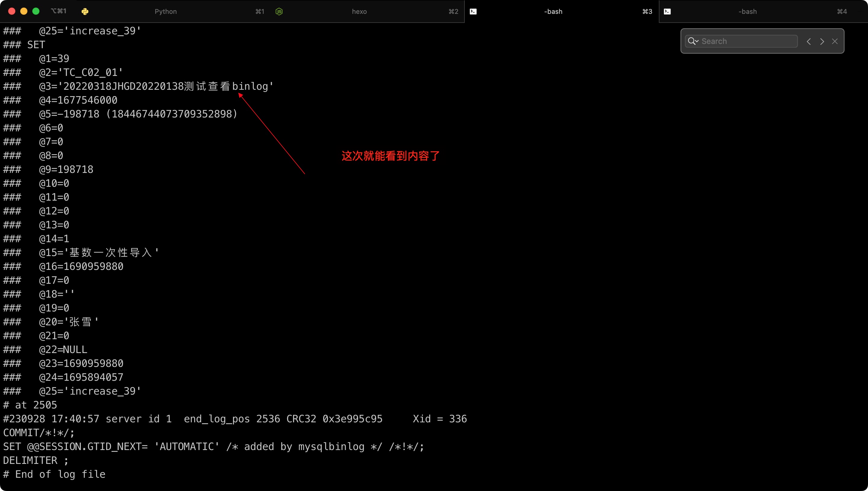This screenshot has height=491, width=868.
Task: Close the search bar with X
Action: tap(835, 41)
